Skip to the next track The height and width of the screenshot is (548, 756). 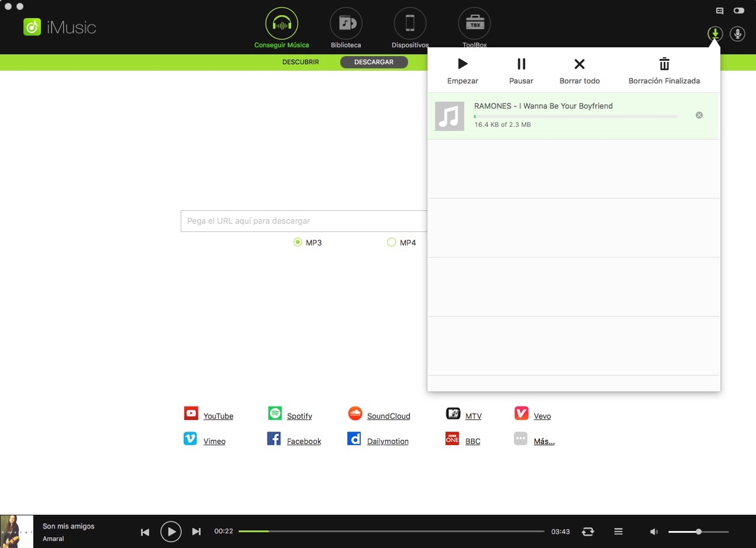197,532
